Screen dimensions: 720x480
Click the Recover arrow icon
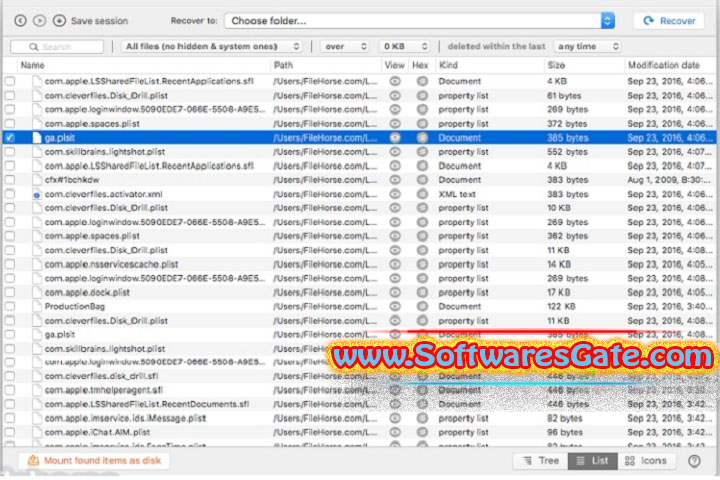[648, 21]
